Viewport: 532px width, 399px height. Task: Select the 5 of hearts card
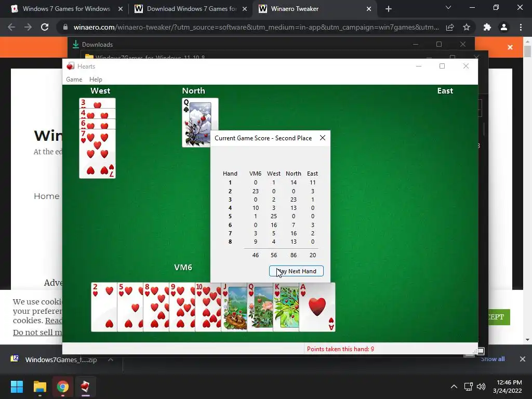(x=130, y=307)
